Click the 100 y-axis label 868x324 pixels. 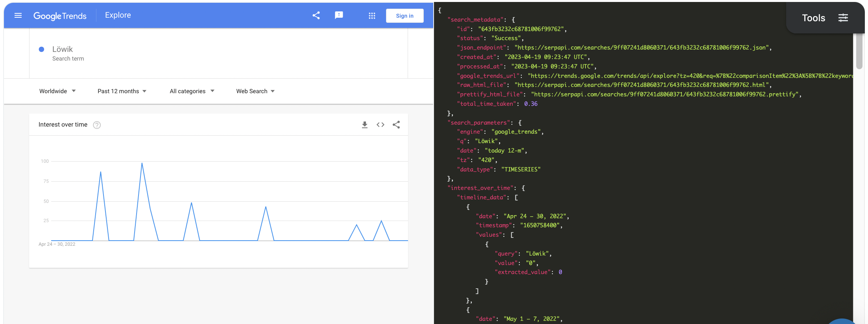(x=45, y=161)
